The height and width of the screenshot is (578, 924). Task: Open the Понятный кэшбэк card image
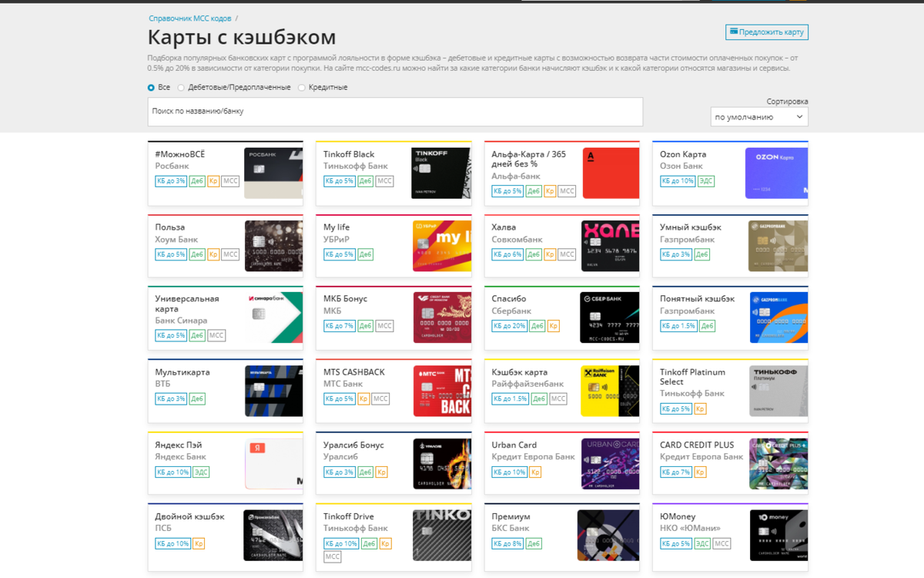click(x=778, y=318)
